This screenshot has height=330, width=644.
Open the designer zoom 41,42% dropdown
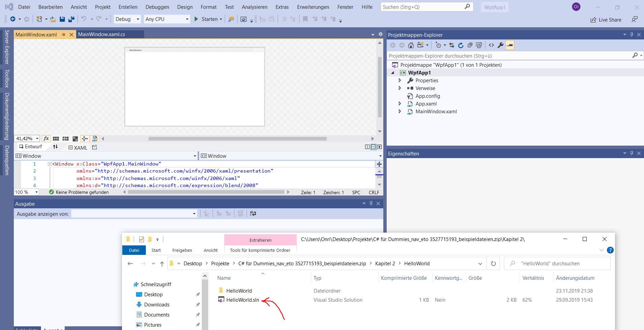[27, 139]
